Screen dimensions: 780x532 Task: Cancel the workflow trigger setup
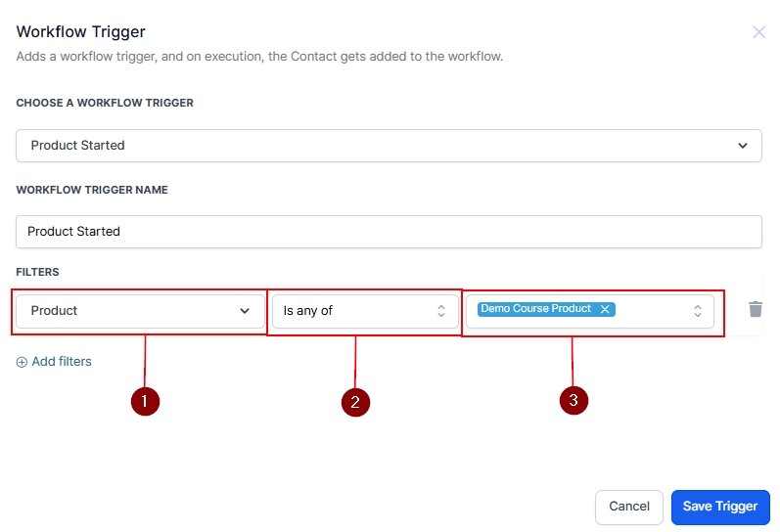click(x=628, y=507)
